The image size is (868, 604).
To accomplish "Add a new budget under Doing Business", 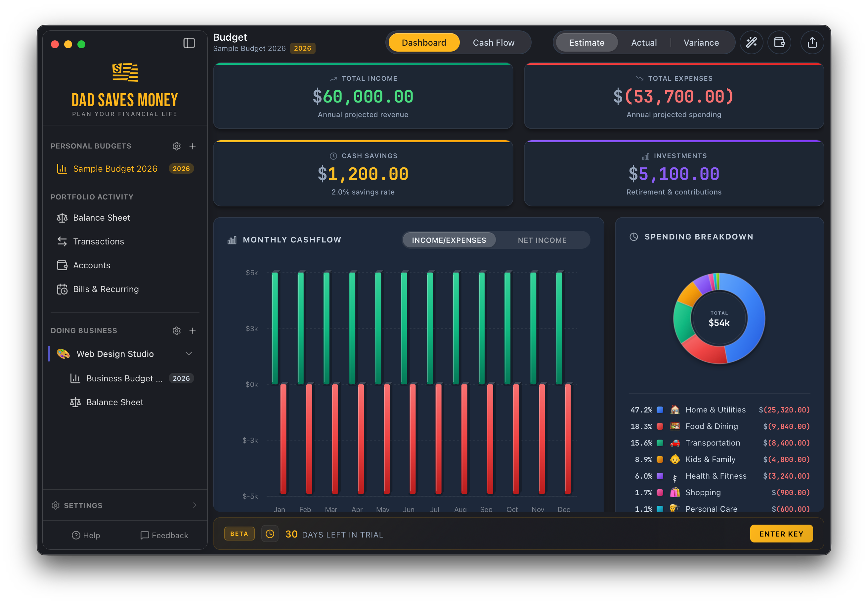I will 193,330.
